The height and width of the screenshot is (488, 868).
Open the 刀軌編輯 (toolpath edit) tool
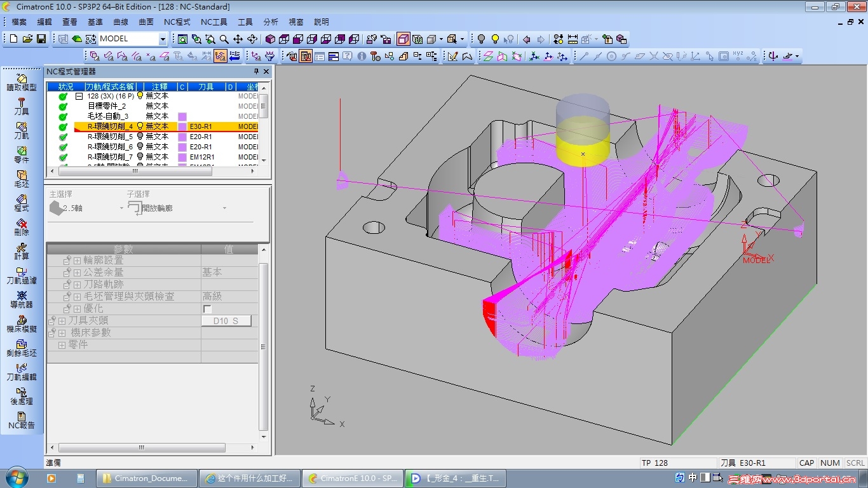(x=22, y=372)
